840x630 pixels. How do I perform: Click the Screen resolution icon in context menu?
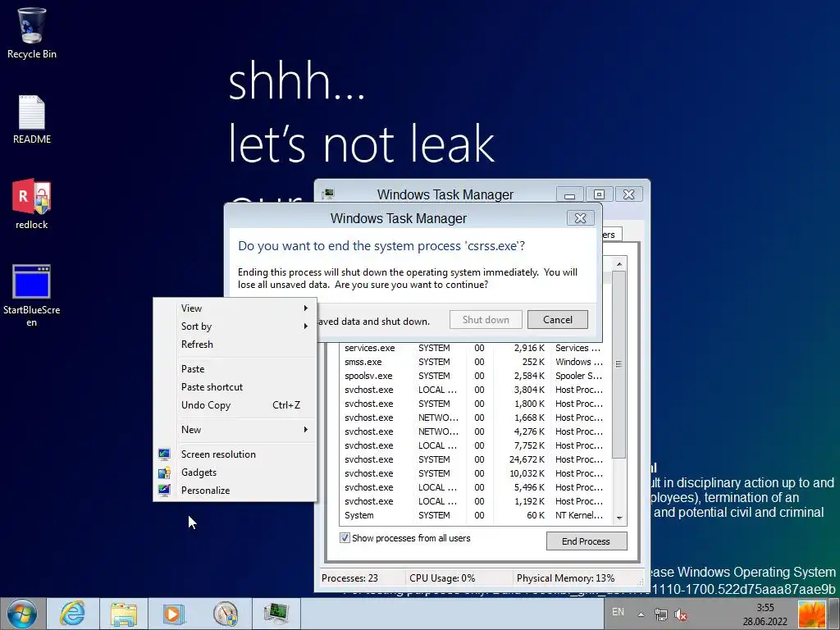pos(164,454)
